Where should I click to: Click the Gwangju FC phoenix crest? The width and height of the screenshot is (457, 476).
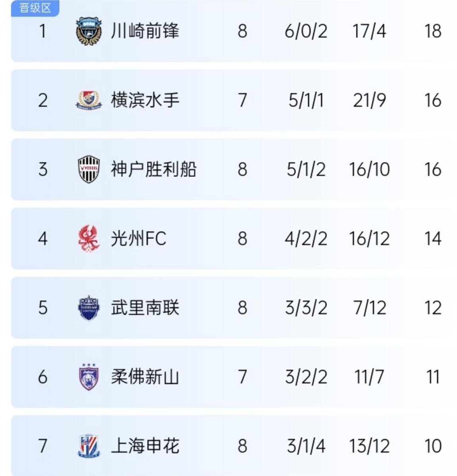(x=88, y=238)
